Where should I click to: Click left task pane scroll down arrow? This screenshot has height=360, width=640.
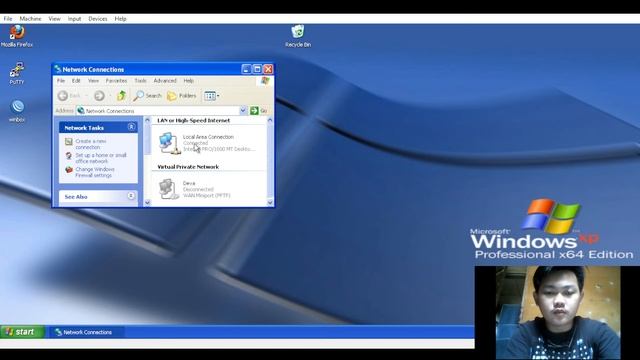(x=147, y=203)
